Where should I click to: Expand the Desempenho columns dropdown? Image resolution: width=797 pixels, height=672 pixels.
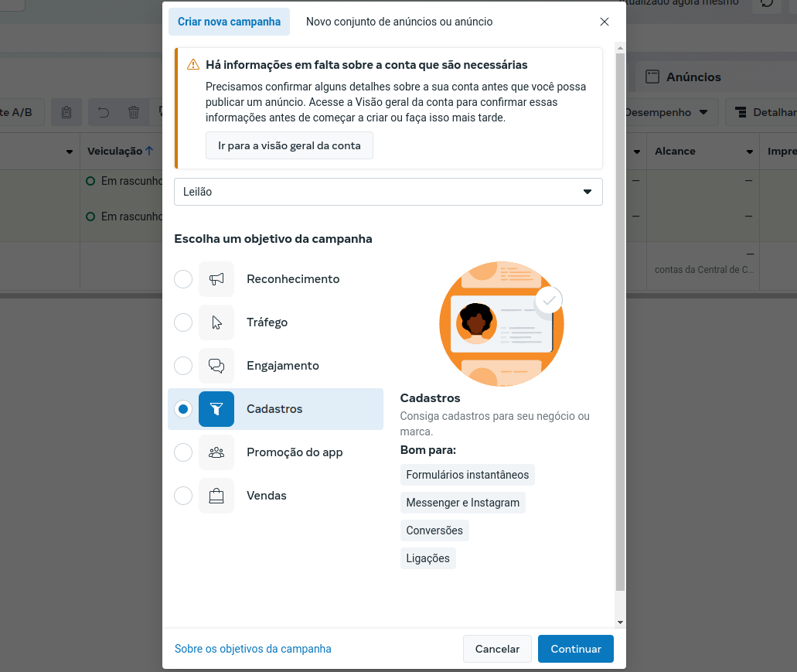[x=671, y=112]
